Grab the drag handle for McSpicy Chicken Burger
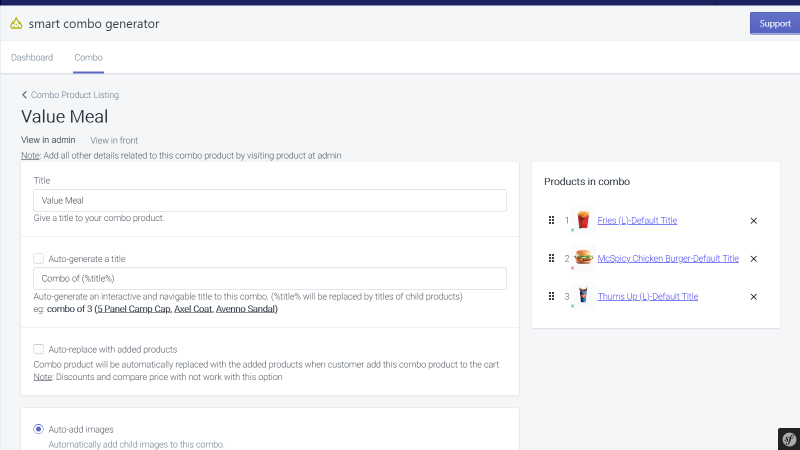 552,258
